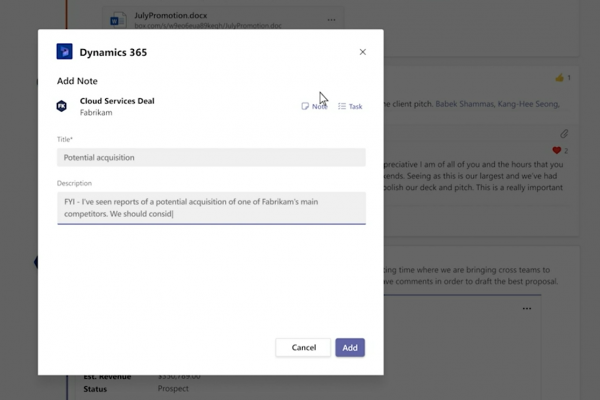Click the thumbs-up reaction in background chat
Image resolution: width=600 pixels, height=400 pixels.
(x=559, y=78)
